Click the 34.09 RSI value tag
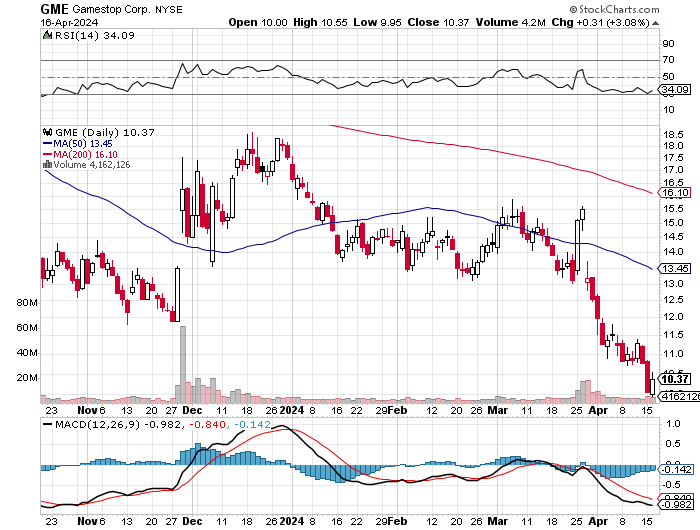 [675, 90]
